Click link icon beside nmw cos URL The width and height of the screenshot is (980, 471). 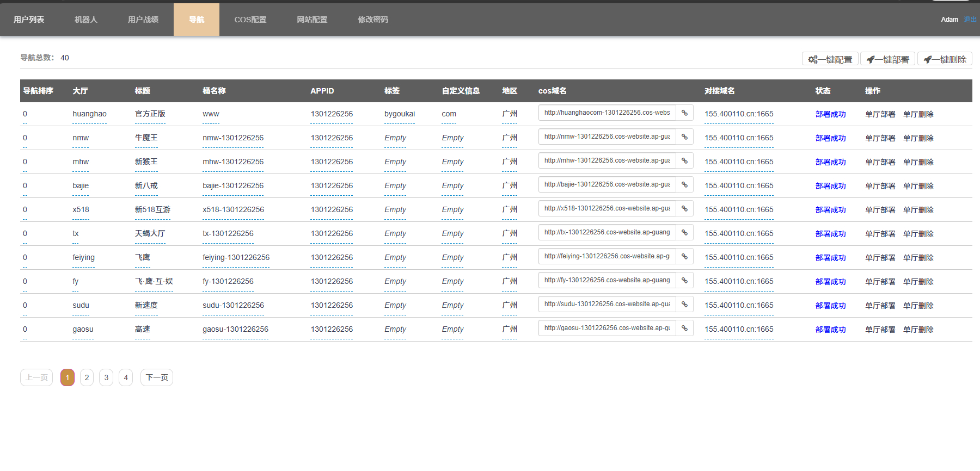(684, 137)
